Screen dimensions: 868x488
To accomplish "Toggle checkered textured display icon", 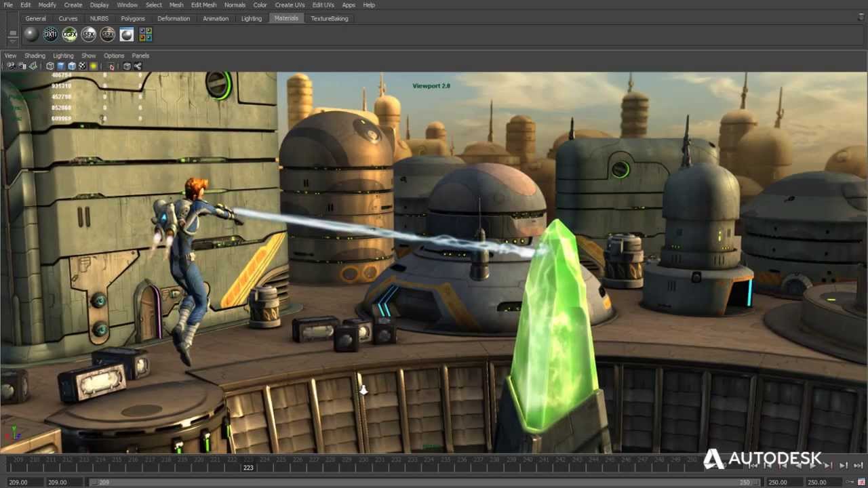I will pos(83,66).
